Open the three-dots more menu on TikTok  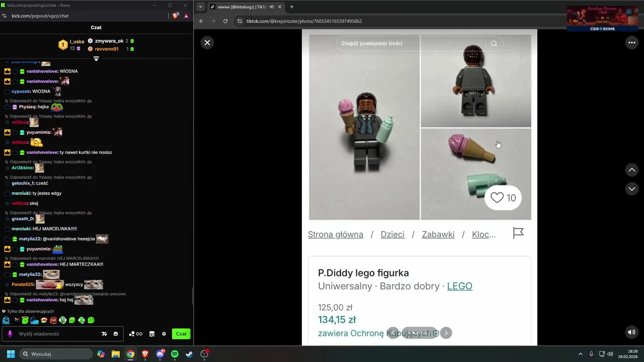click(x=632, y=43)
